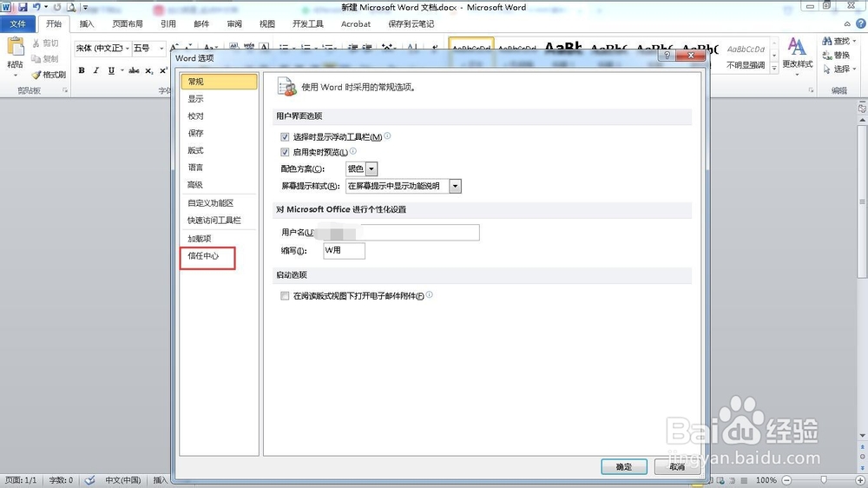Select Display (显示) in options list

pos(220,99)
